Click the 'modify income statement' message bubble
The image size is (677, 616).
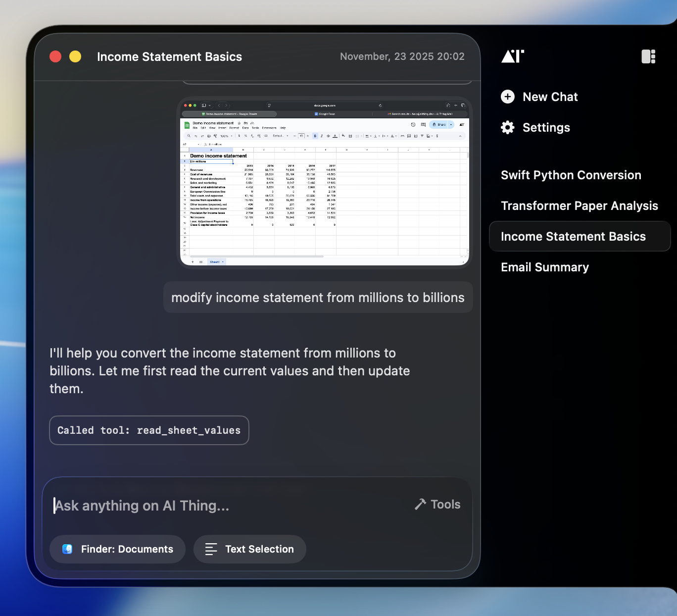(x=318, y=298)
